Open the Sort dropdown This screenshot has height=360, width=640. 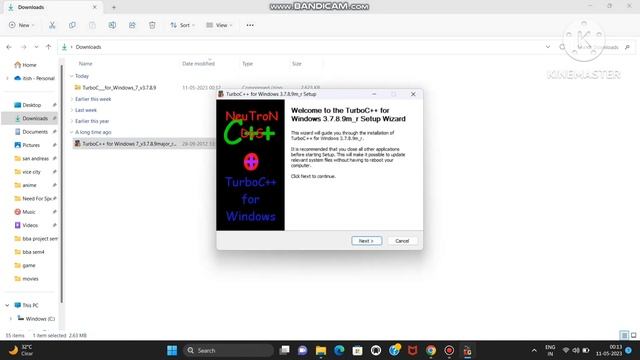tap(182, 25)
